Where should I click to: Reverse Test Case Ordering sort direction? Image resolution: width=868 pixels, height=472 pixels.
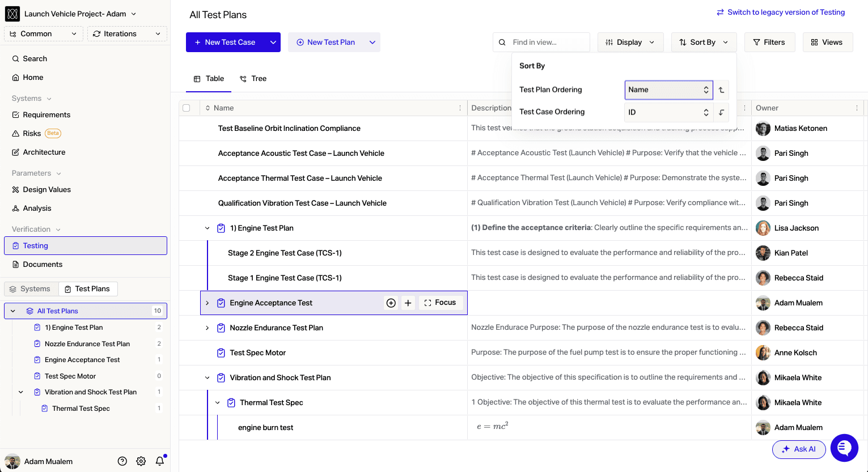(x=721, y=112)
